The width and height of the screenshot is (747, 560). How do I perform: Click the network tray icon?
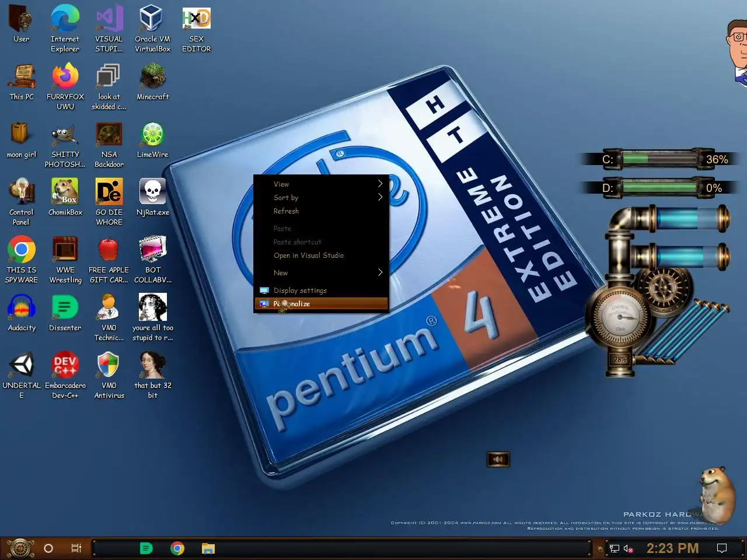(615, 548)
